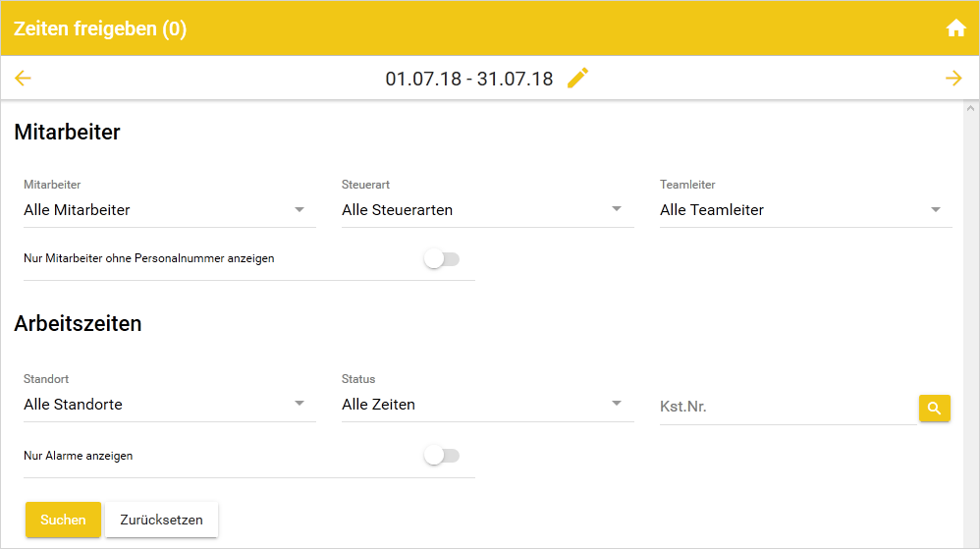Click into the Kst.Nr. input field
Image resolution: width=980 pixels, height=549 pixels.
click(786, 407)
